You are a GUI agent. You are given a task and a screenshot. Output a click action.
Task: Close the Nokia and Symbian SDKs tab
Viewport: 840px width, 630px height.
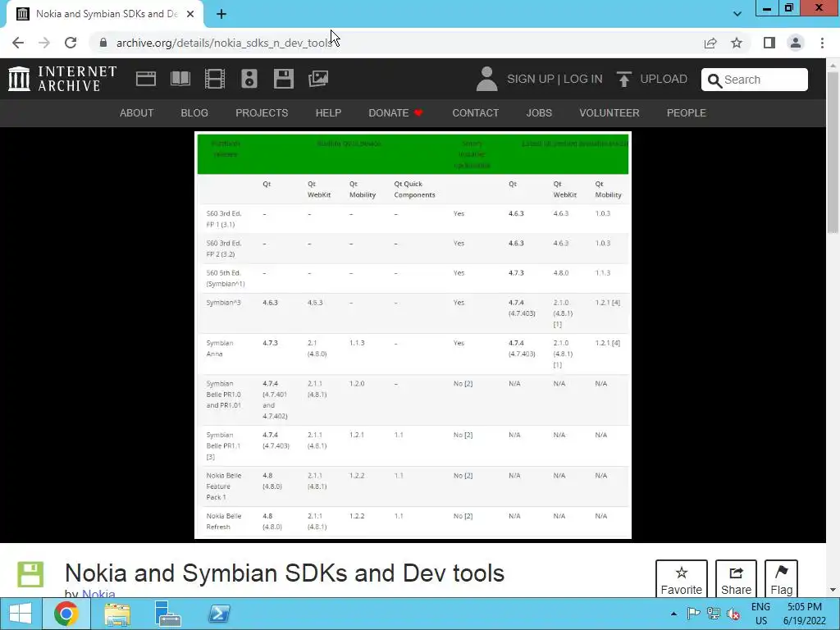[190, 14]
